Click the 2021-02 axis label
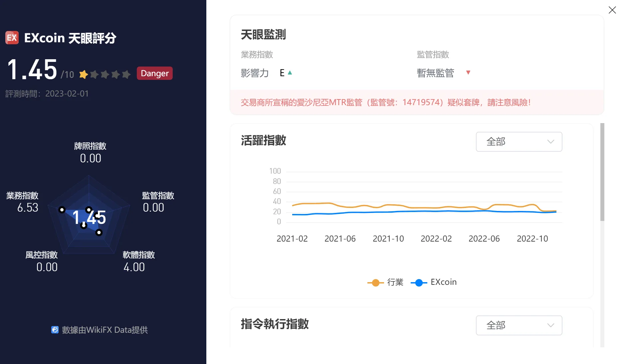This screenshot has height=364, width=621. tap(292, 239)
